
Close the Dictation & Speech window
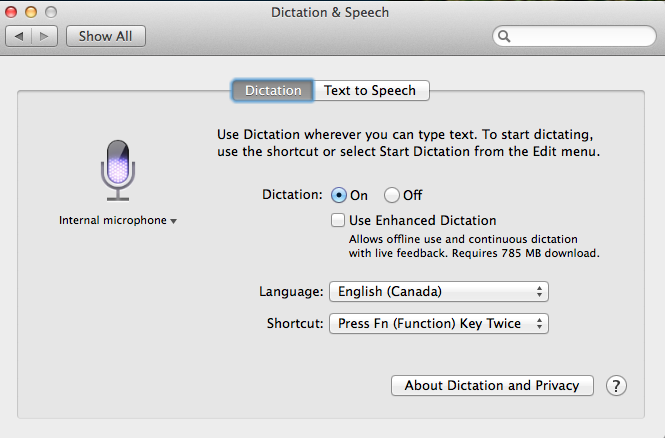point(13,13)
